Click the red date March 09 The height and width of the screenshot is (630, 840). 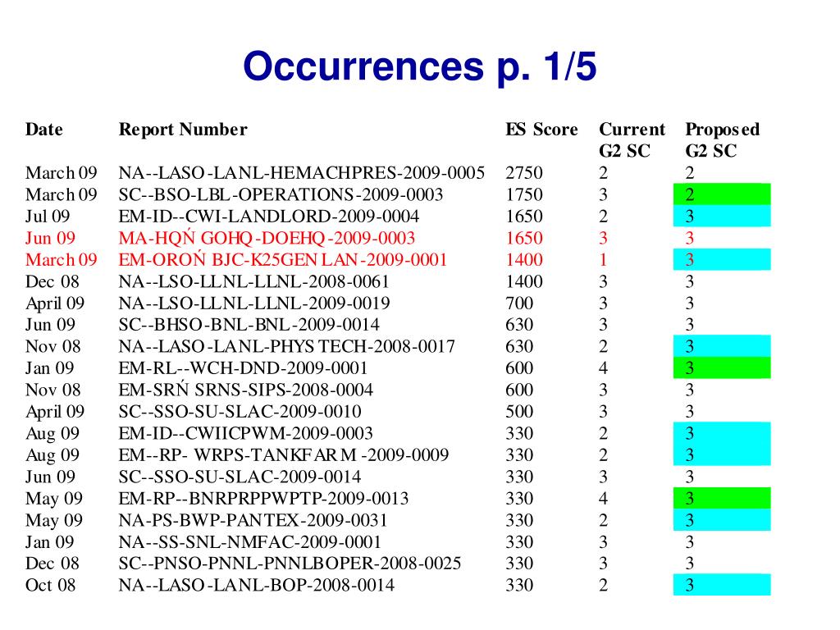point(61,260)
